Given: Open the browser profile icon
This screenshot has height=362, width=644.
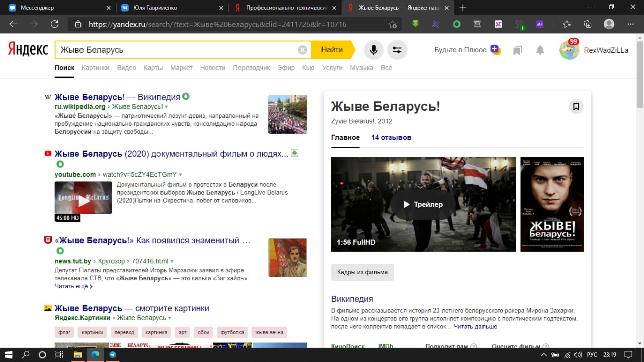Looking at the screenshot, I should tap(609, 24).
